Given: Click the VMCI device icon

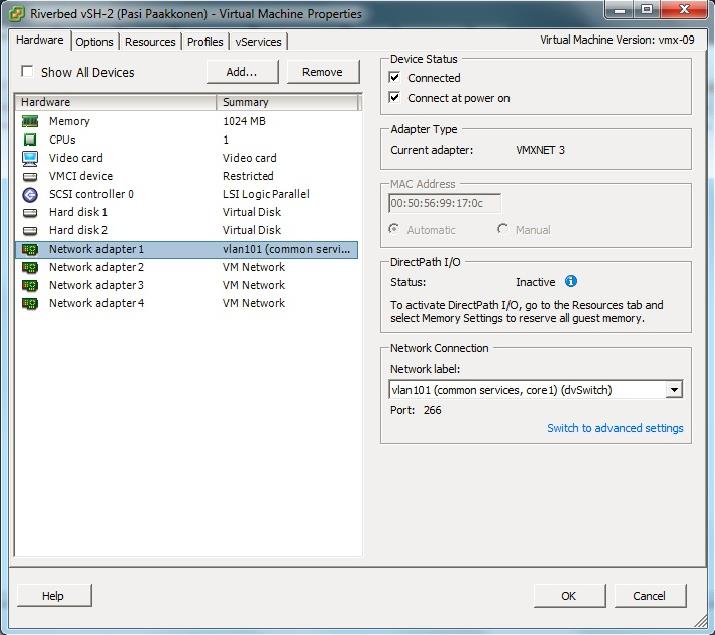Looking at the screenshot, I should [30, 176].
